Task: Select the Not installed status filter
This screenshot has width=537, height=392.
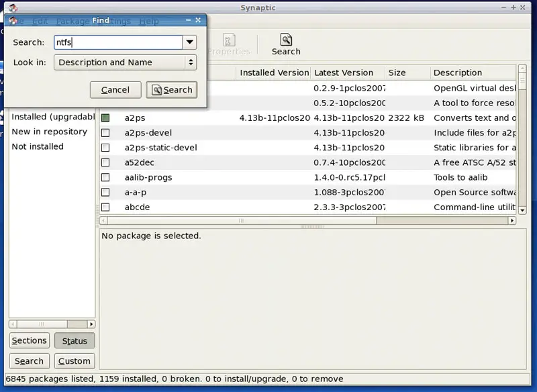Action: coord(38,146)
